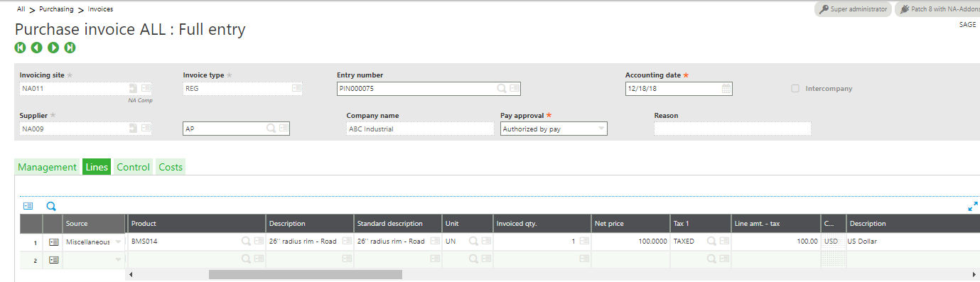Image resolution: width=980 pixels, height=282 pixels.
Task: Open card view icon above the lines grid
Action: (x=28, y=206)
